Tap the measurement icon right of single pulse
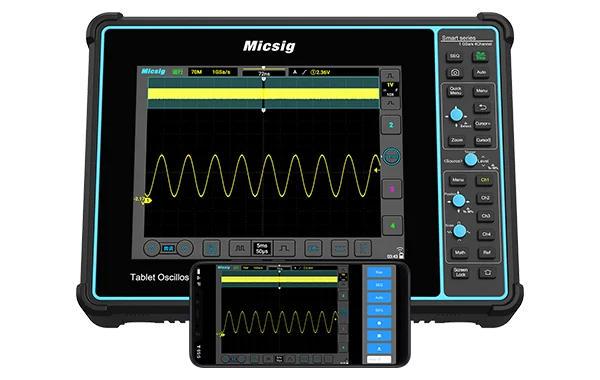The image size is (600, 380). click(313, 249)
